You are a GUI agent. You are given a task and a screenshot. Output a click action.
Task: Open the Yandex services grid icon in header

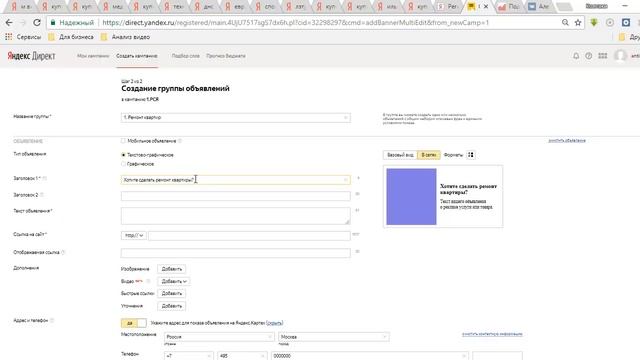[602, 56]
